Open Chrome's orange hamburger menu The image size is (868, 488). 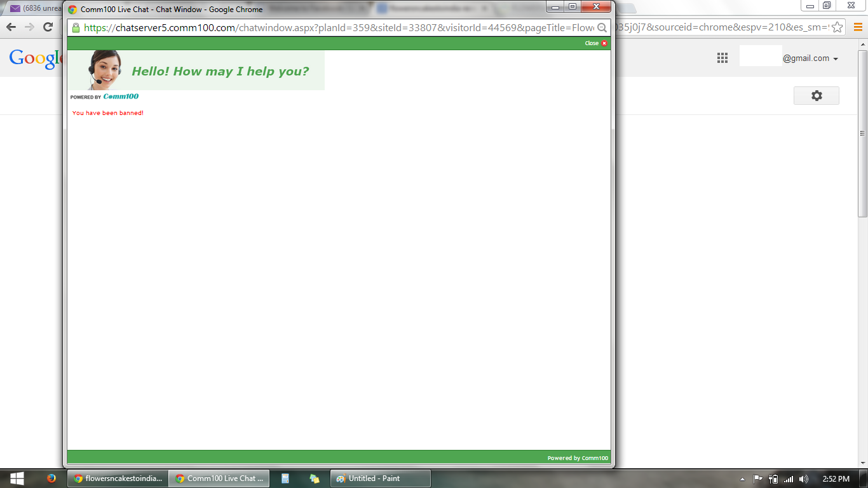[x=855, y=27]
